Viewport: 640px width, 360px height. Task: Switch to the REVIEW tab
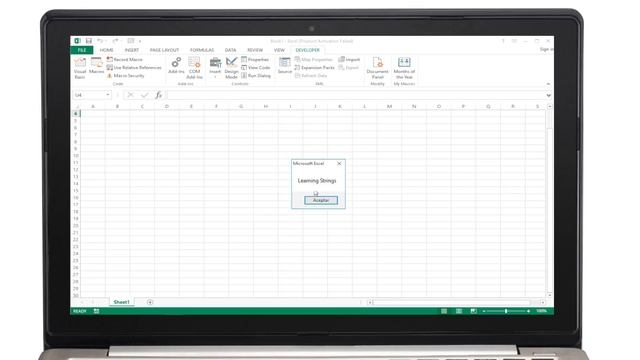coord(255,50)
